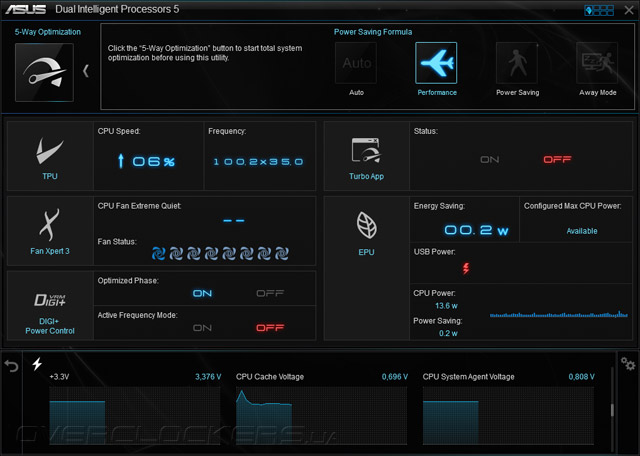Select the last fan status icon
Screen dimensions: 640x456
[282, 254]
